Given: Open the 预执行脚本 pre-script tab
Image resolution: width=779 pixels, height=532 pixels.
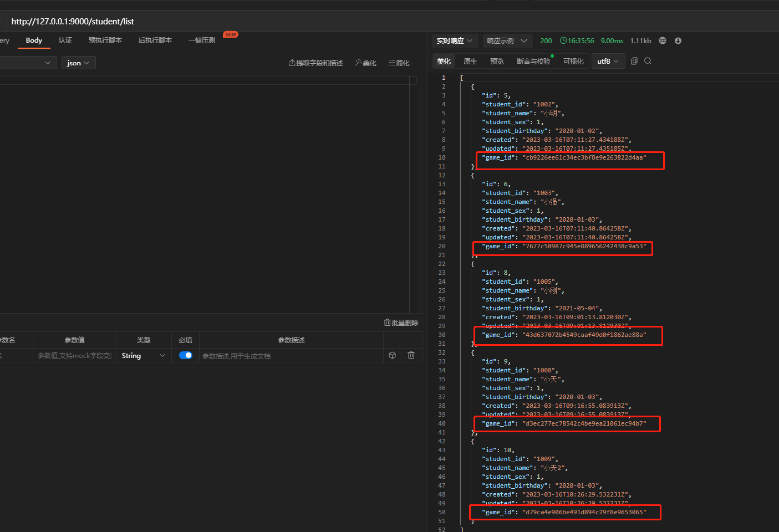Looking at the screenshot, I should (x=105, y=40).
